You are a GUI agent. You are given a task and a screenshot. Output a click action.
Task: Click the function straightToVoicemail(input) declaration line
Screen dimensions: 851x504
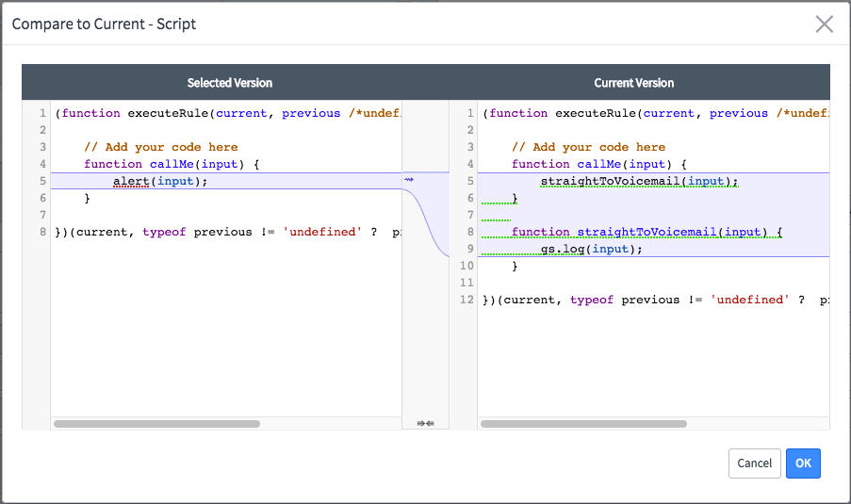pos(646,232)
